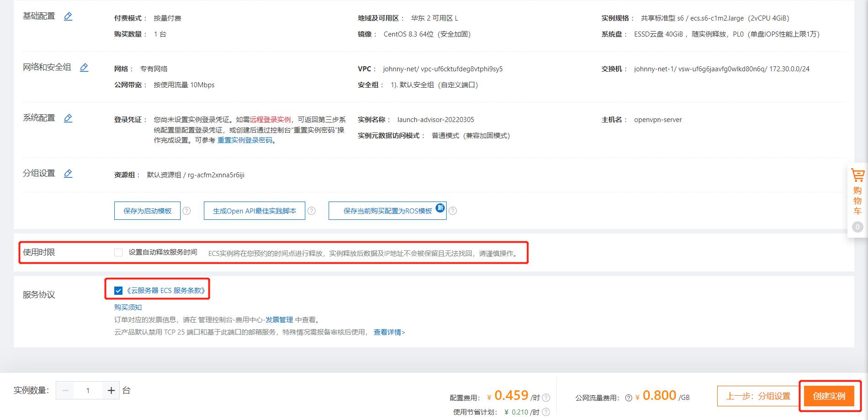The height and width of the screenshot is (420, 868).
Task: Edit the 分组设置 section via pencil icon
Action: (68, 174)
